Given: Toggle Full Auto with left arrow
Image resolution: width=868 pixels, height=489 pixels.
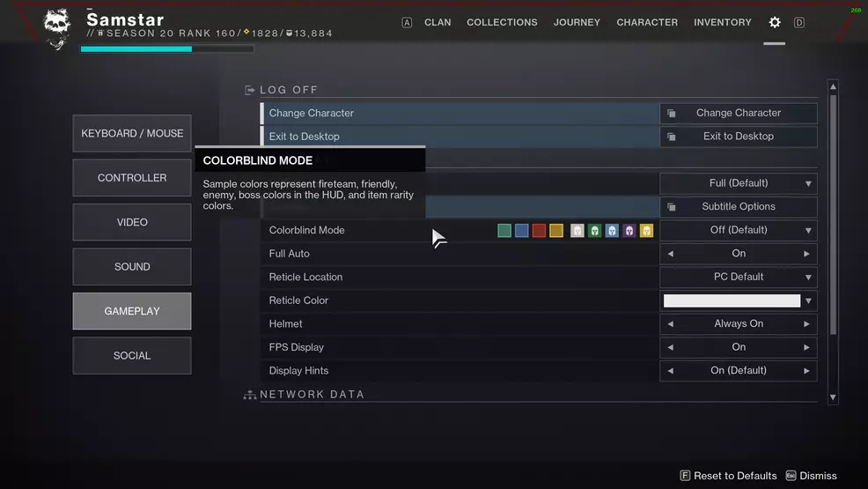Looking at the screenshot, I should [671, 254].
